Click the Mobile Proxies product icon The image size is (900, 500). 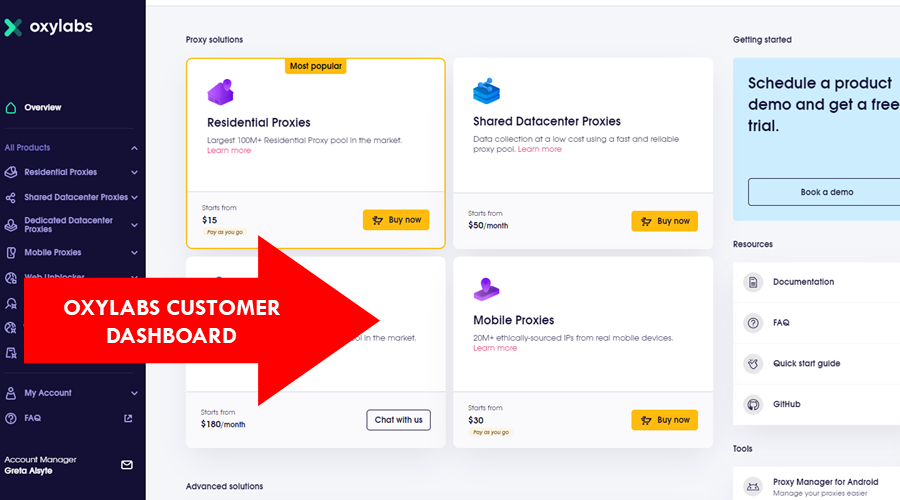pyautogui.click(x=486, y=289)
